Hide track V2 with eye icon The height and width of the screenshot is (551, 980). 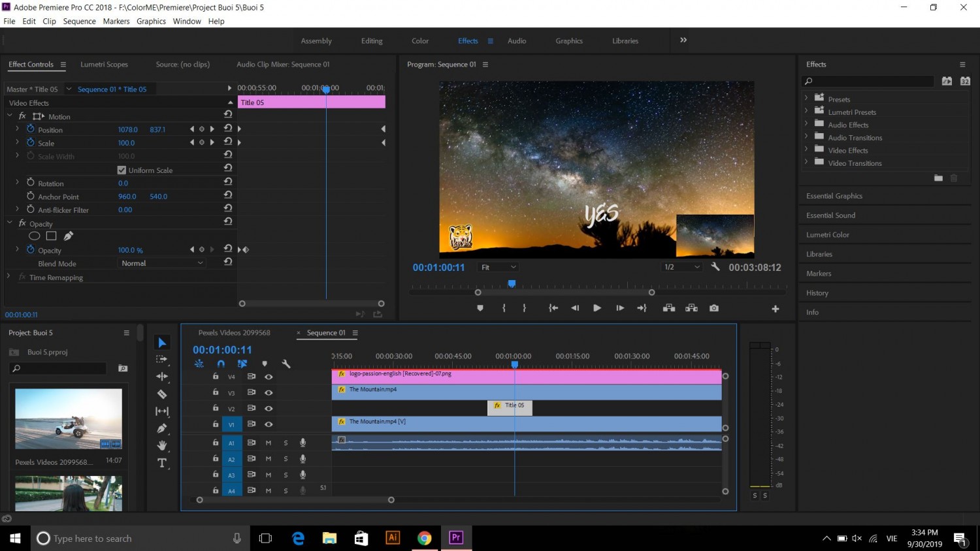(x=269, y=408)
